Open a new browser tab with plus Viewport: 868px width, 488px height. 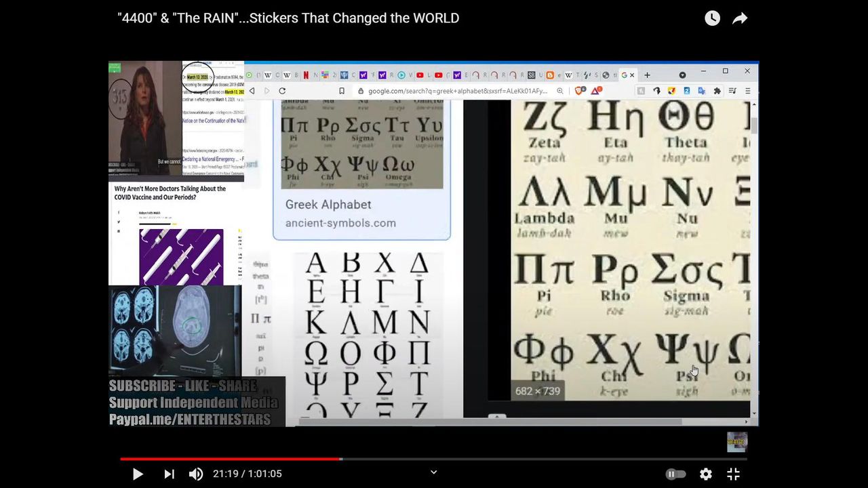647,75
